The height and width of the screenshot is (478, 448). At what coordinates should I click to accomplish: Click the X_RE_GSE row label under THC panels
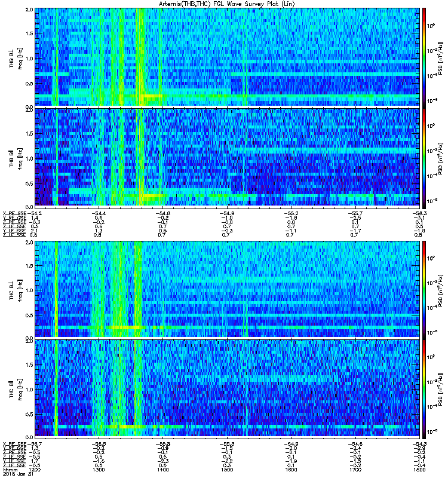click(x=14, y=444)
